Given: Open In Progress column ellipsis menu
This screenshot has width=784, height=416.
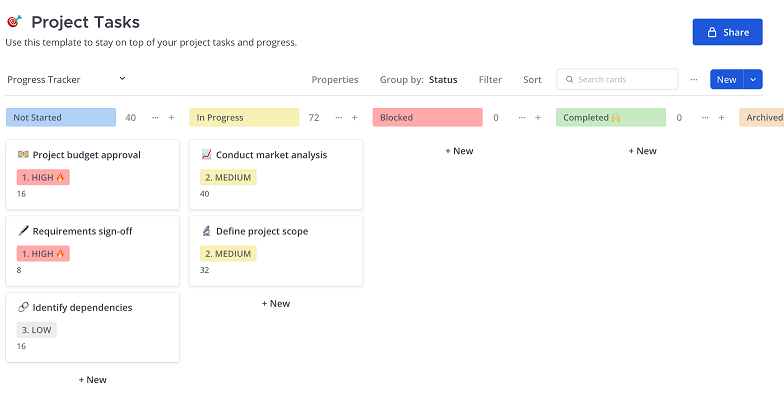Looking at the screenshot, I should [x=337, y=118].
